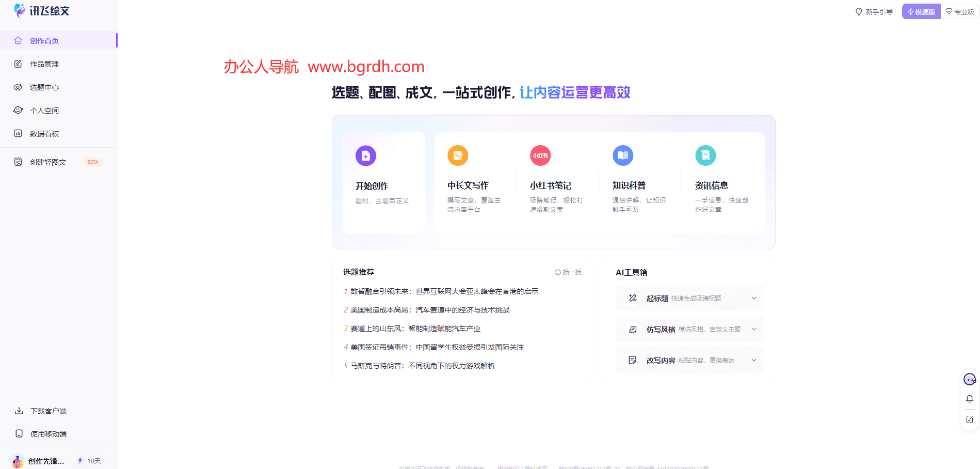Click the 改写内容 tool icon
The width and height of the screenshot is (980, 469).
click(633, 360)
